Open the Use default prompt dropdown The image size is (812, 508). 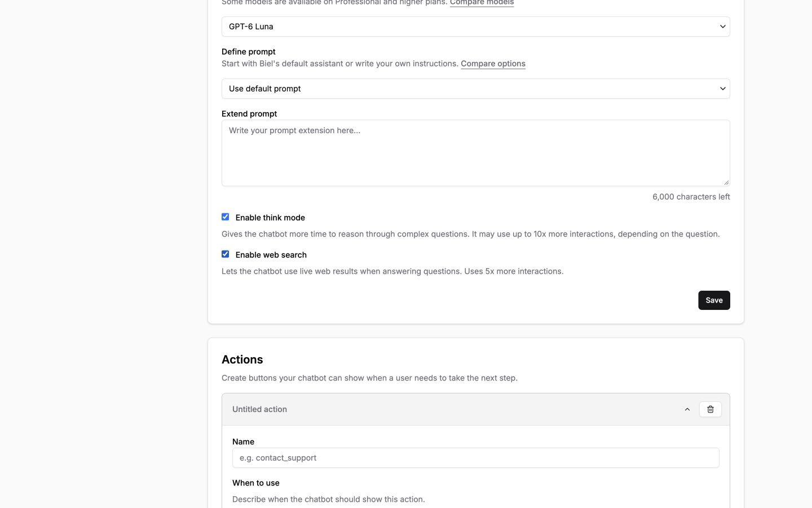coord(475,89)
